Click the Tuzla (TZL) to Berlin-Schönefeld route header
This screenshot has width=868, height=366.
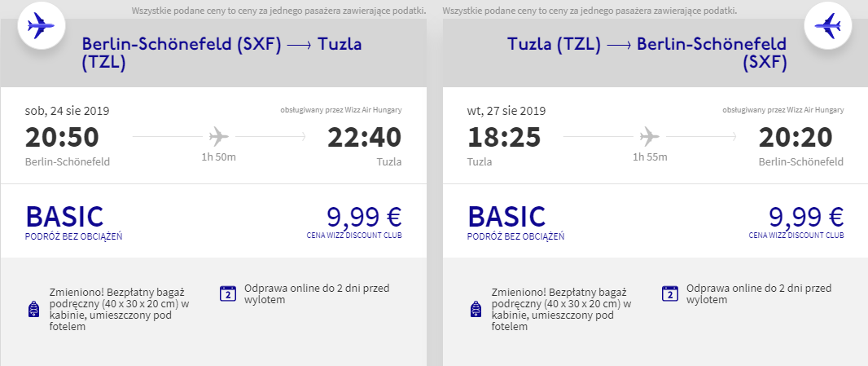tap(647, 53)
